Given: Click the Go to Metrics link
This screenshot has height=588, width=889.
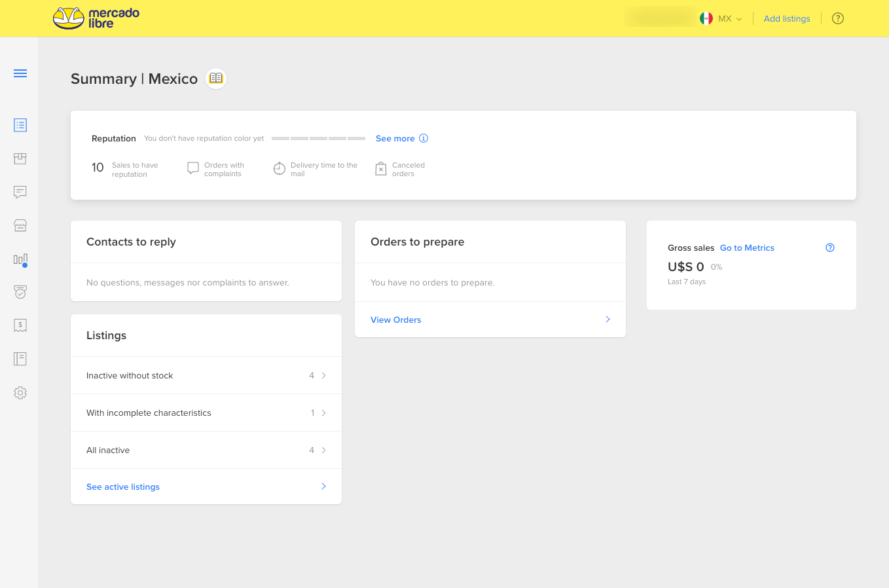Looking at the screenshot, I should pyautogui.click(x=747, y=248).
